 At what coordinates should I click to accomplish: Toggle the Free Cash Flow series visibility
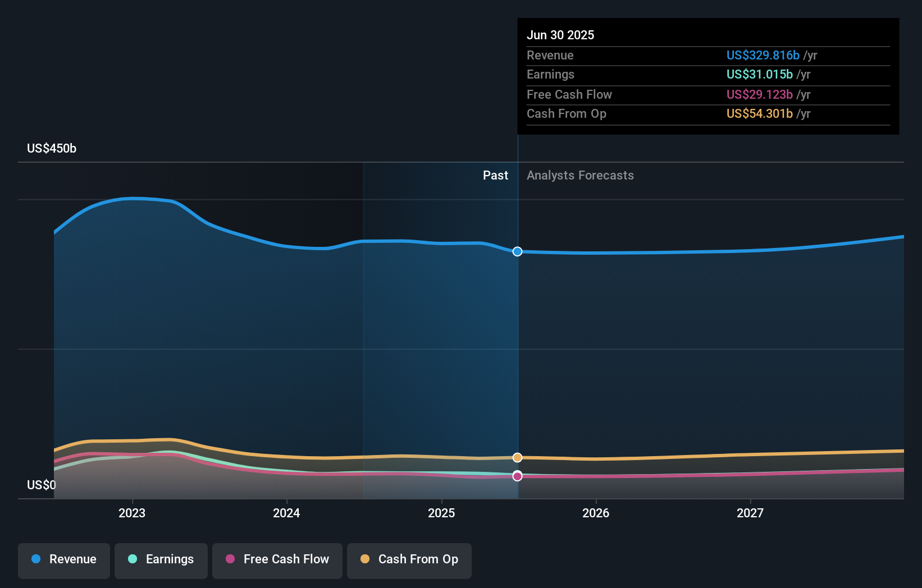click(277, 559)
